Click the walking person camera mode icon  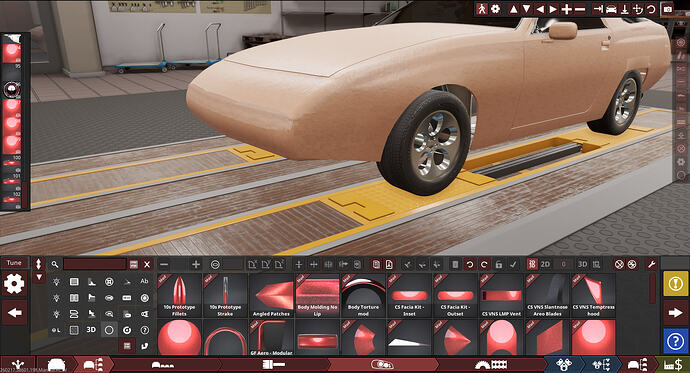pyautogui.click(x=481, y=9)
